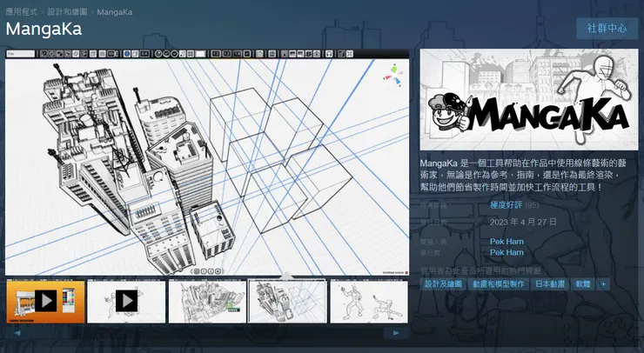Viewport: 644px width, 353px height.
Task: Select the 日本動畫 tag
Action: point(550,284)
